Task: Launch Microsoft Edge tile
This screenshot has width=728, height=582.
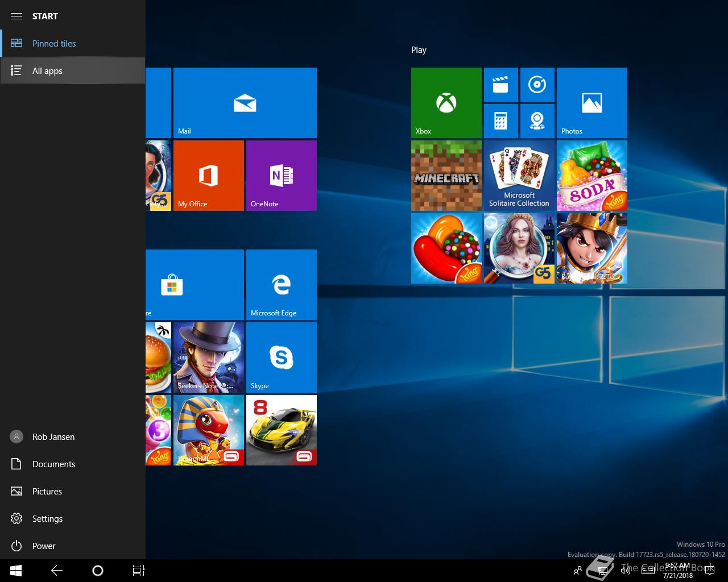Action: [x=281, y=285]
